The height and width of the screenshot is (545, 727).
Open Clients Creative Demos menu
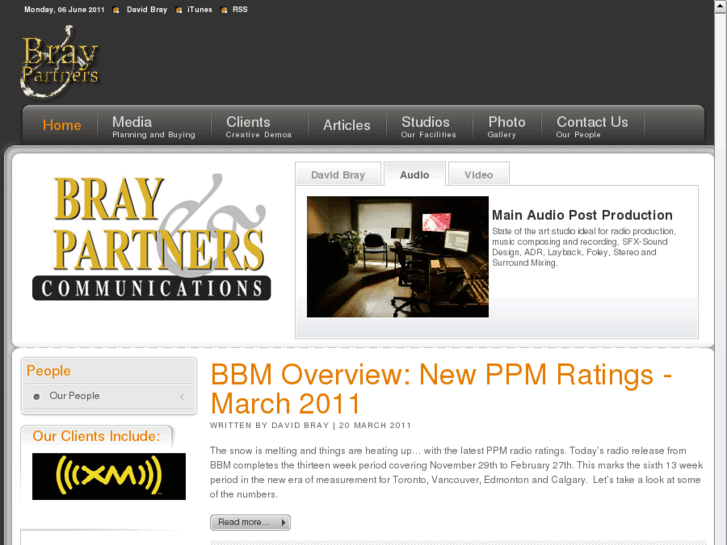click(258, 127)
